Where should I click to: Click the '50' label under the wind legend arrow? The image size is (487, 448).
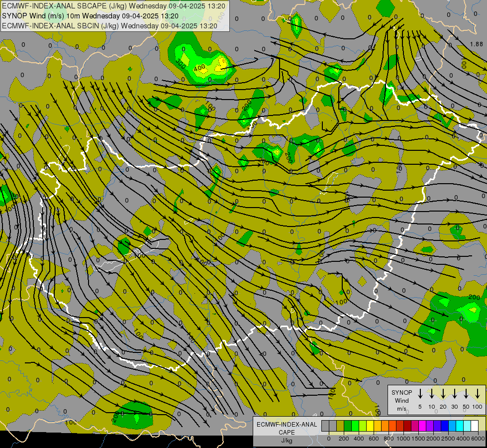pos(466,407)
